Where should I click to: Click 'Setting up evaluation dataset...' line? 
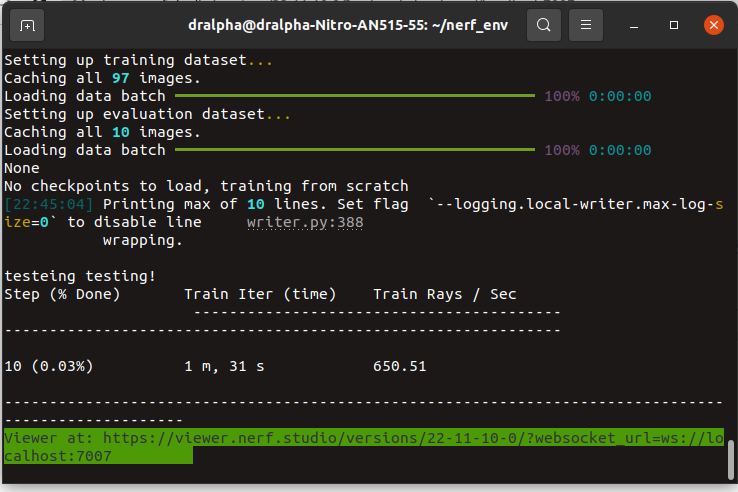[147, 114]
